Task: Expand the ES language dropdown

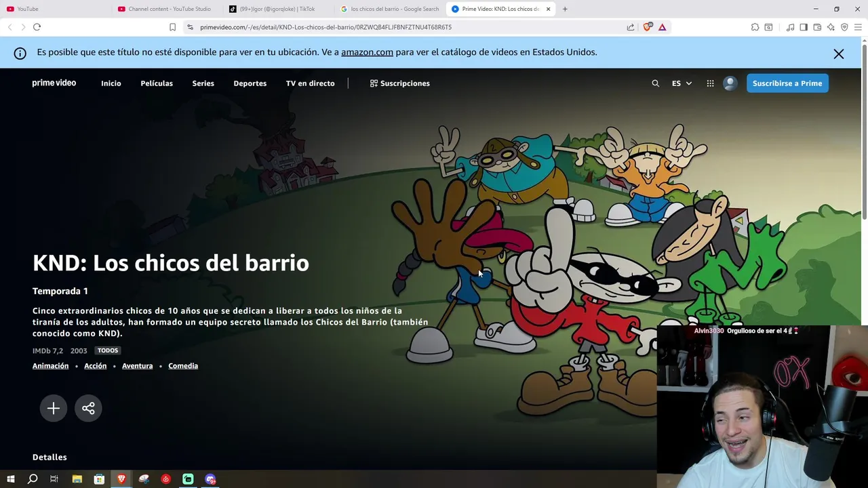Action: (682, 83)
